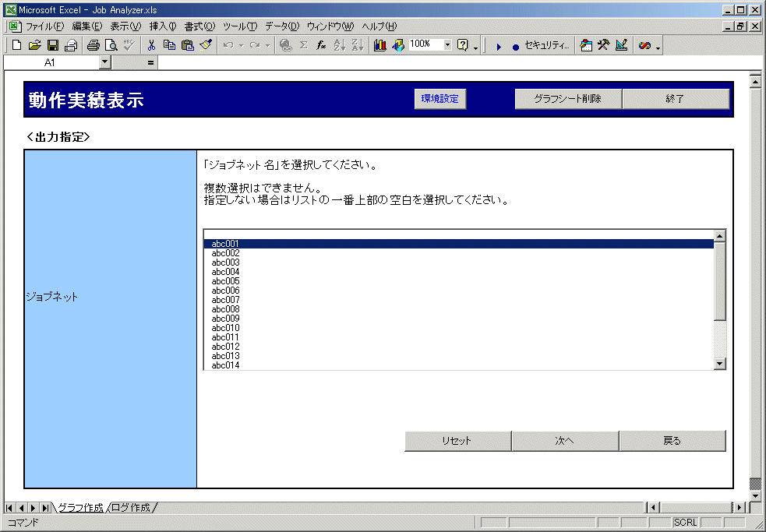Open the ウィンドウ(W) menu

coord(330,26)
